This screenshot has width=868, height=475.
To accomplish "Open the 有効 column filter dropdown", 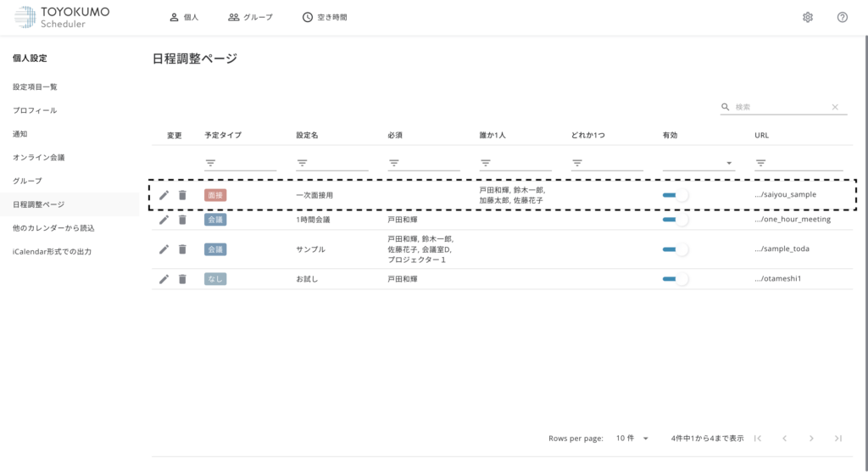I will coord(698,163).
